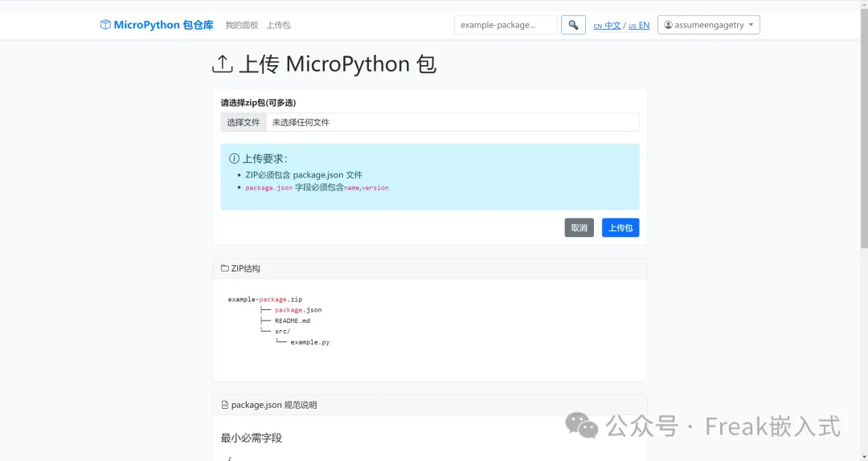The height and width of the screenshot is (461, 868).
Task: Open the 我的面板 nav item
Action: click(242, 25)
